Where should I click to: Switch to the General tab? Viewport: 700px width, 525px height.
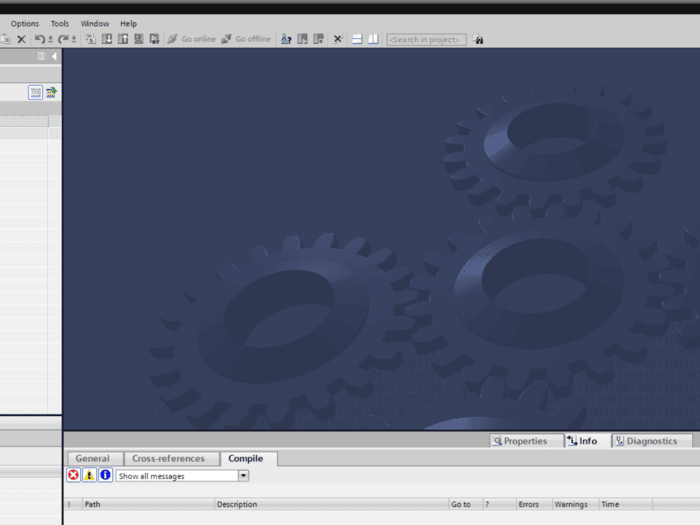pyautogui.click(x=92, y=458)
